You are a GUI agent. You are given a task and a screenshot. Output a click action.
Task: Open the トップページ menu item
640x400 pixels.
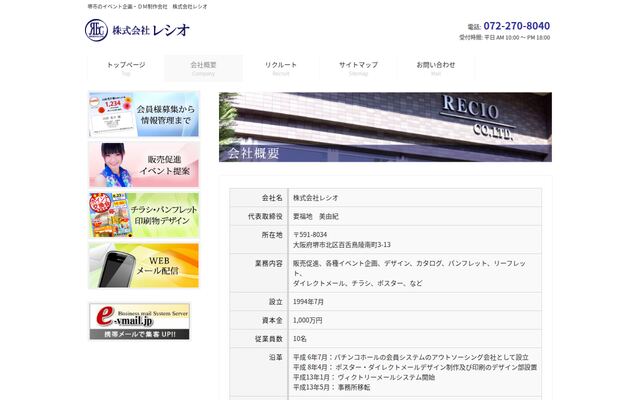pyautogui.click(x=126, y=68)
